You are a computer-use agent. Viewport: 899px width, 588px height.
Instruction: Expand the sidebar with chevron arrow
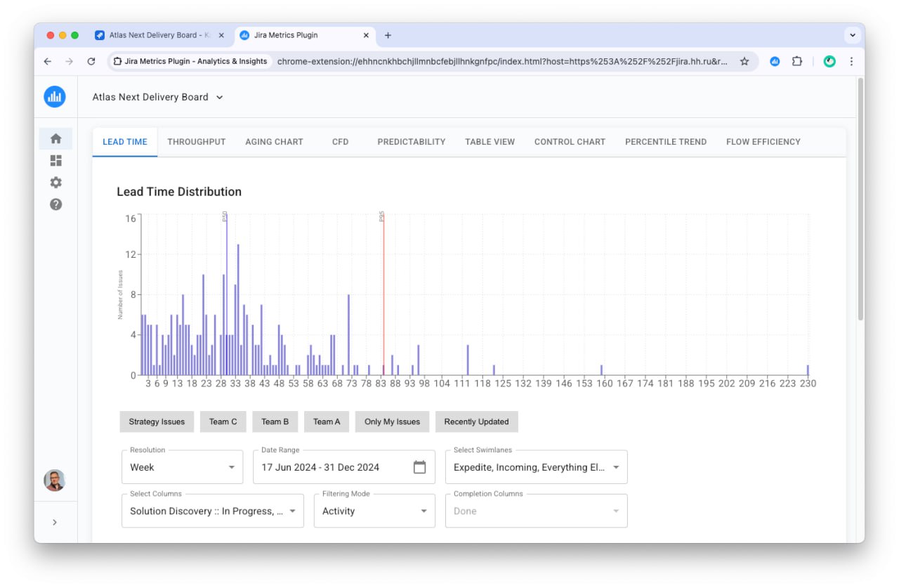tap(55, 522)
